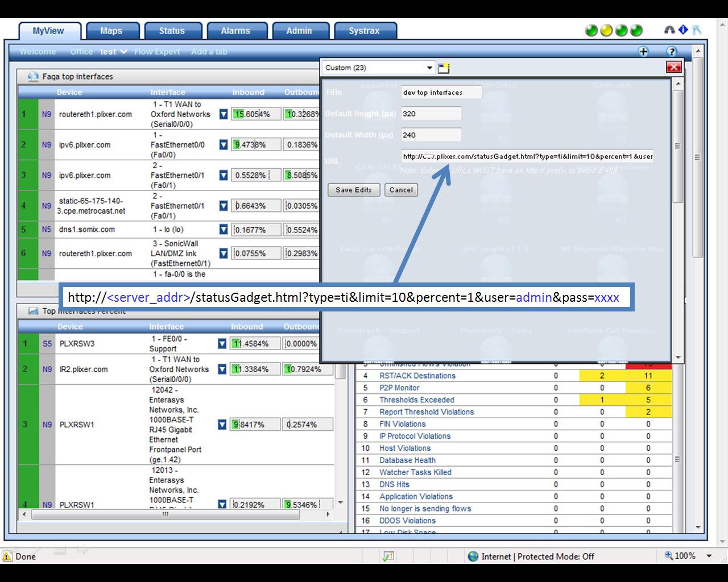Open the Thresholds Exceeded alarm link
The height and width of the screenshot is (582, 728).
417,400
